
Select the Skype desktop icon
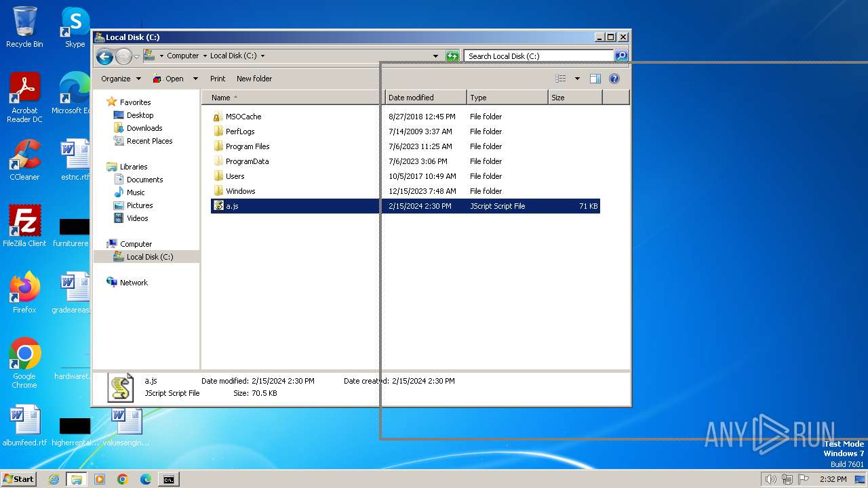click(75, 27)
